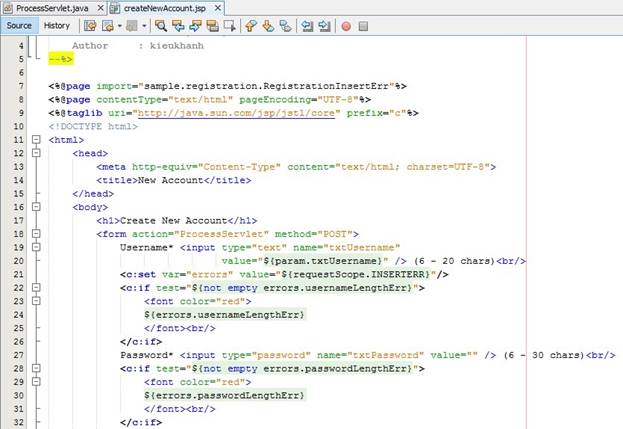Click '<!DOCTYPE html>' on line 10
This screenshot has width=623, height=429.
[93, 126]
